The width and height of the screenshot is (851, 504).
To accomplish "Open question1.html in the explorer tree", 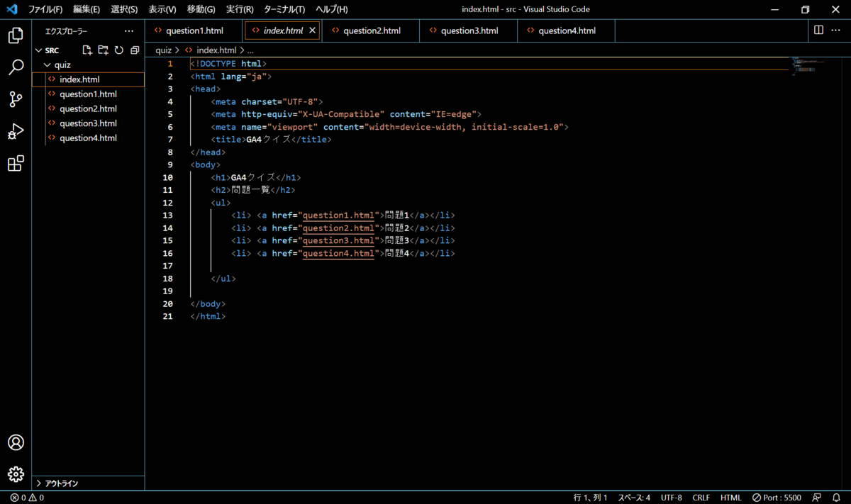I will pos(89,94).
